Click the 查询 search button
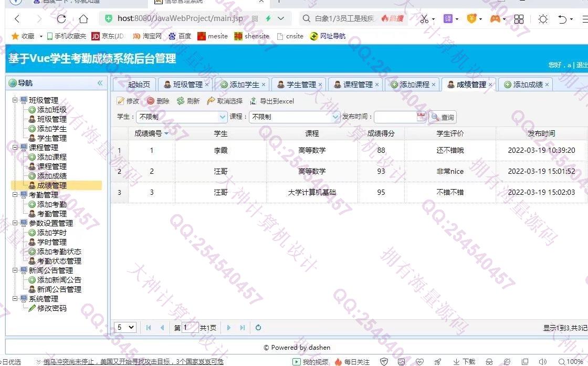 pyautogui.click(x=443, y=117)
